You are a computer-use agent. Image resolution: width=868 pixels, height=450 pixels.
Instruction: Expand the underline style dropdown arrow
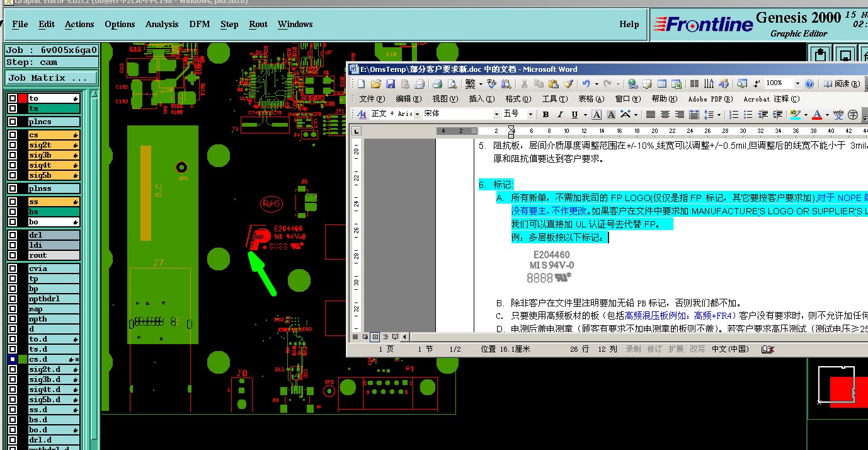tap(585, 115)
